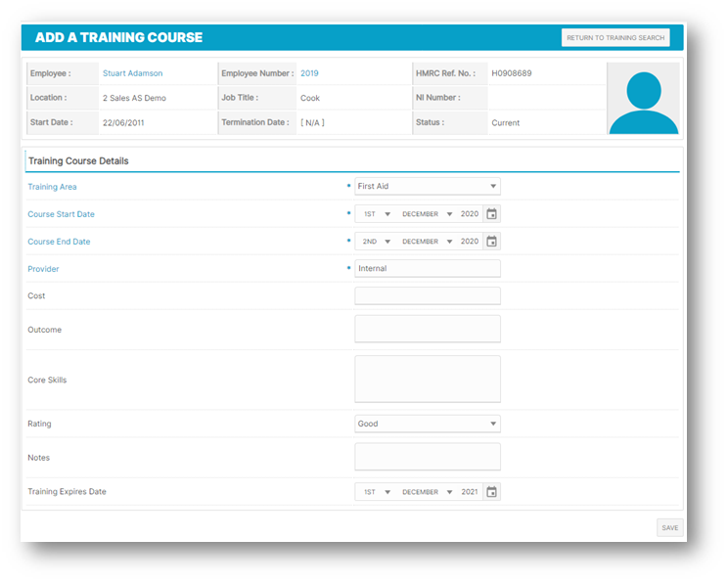This screenshot has height=583, width=728.
Task: Click the Course End Date label link
Action: coord(59,242)
